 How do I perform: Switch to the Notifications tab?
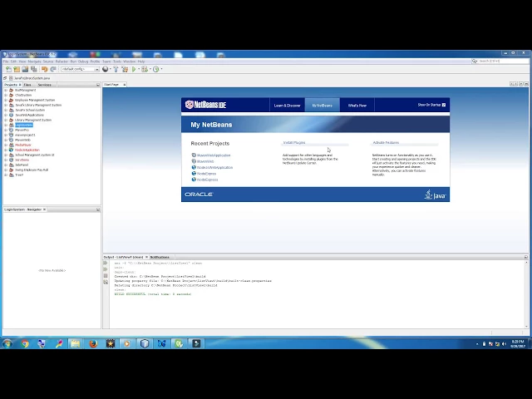pos(160,257)
